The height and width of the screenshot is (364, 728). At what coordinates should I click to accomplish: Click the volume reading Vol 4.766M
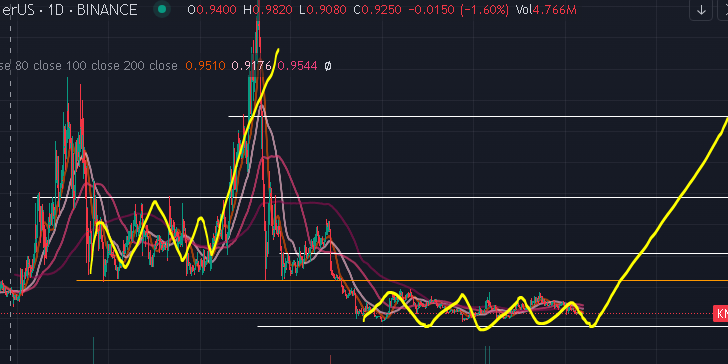click(x=546, y=10)
